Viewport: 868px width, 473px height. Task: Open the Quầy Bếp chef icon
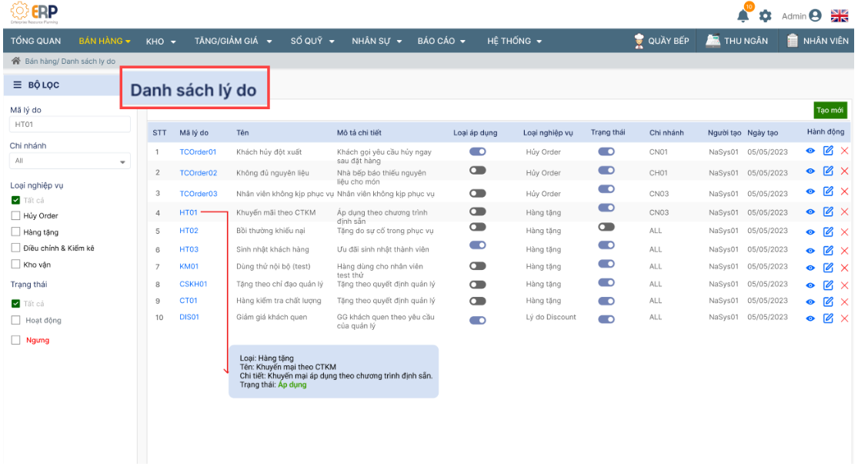(639, 41)
